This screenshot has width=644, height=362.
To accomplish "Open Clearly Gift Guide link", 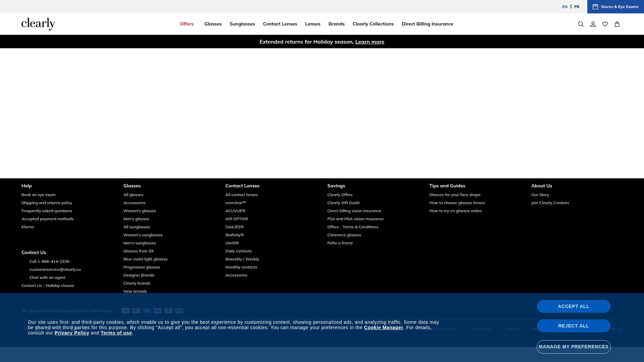I will [343, 203].
